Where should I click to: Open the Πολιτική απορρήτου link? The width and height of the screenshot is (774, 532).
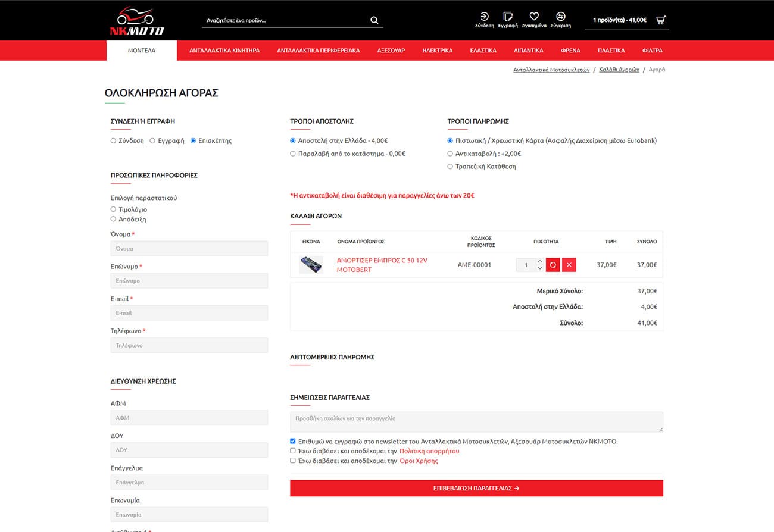click(429, 451)
